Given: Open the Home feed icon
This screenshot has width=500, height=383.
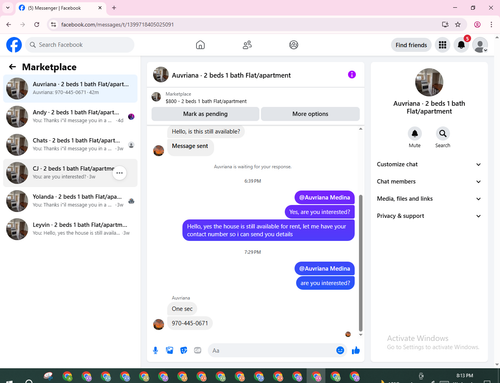Looking at the screenshot, I should [x=200, y=45].
